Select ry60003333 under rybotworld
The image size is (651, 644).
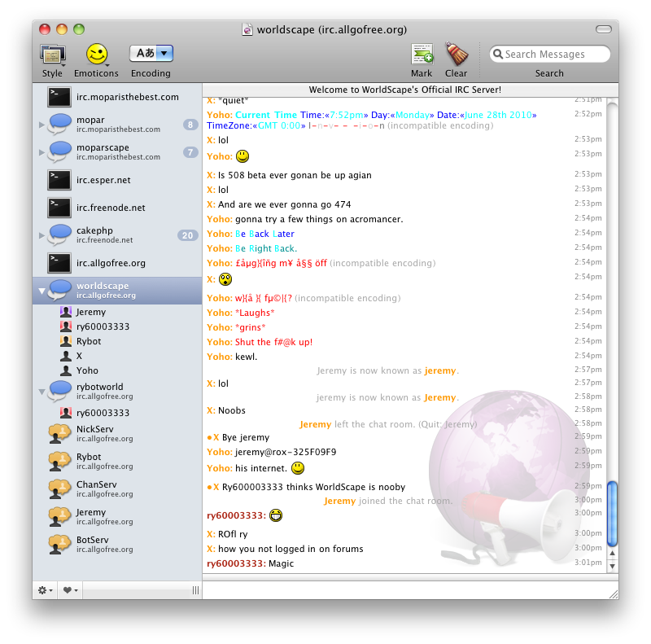click(x=117, y=413)
